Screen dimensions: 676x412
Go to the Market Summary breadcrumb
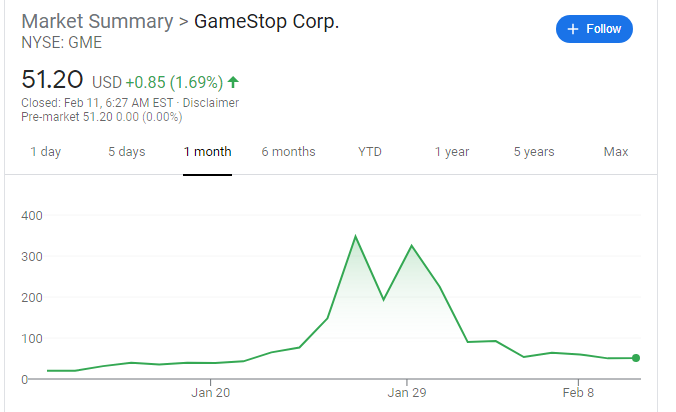(x=97, y=21)
